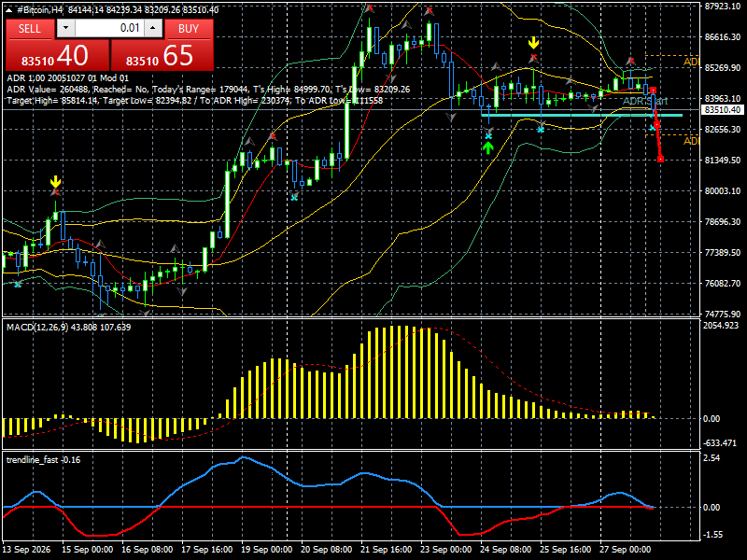Click the Target High info line

pos(195,101)
